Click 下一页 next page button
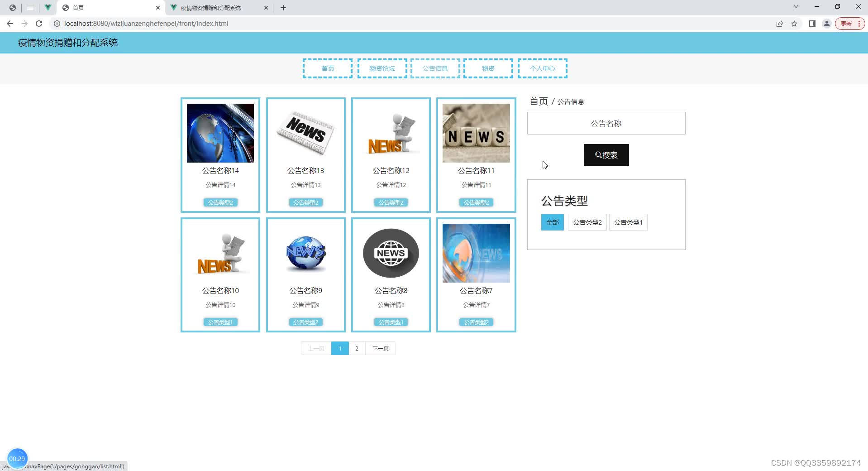This screenshot has width=868, height=471. point(380,348)
